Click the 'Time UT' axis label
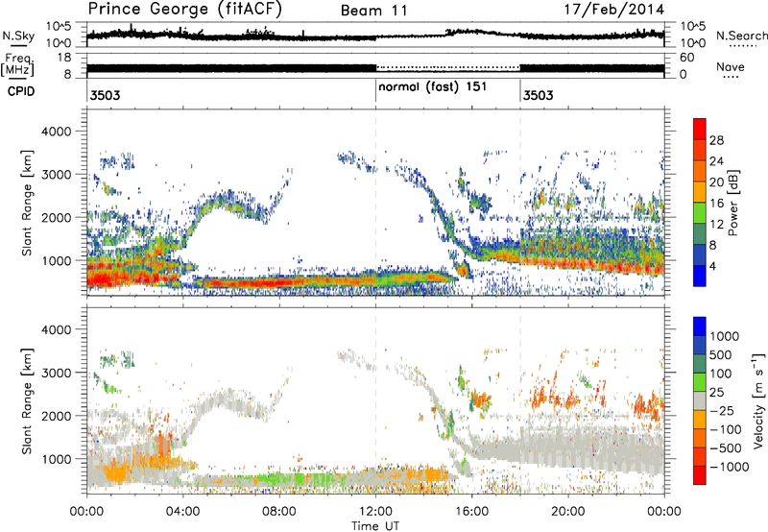 (x=375, y=525)
